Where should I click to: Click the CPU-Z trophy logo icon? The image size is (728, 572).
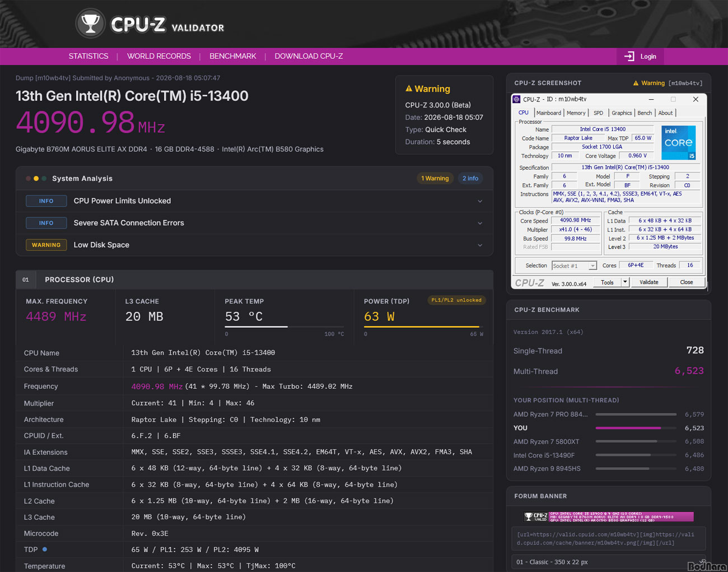pos(90,24)
